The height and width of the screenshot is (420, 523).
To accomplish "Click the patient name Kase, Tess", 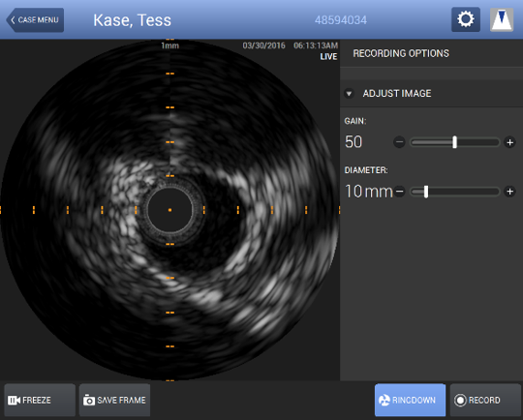I will click(x=132, y=20).
